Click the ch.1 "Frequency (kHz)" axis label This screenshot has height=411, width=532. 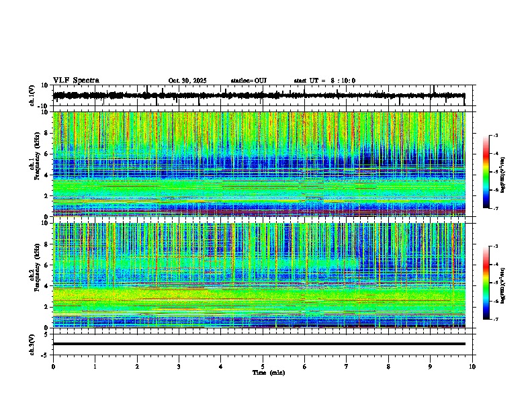point(37,156)
